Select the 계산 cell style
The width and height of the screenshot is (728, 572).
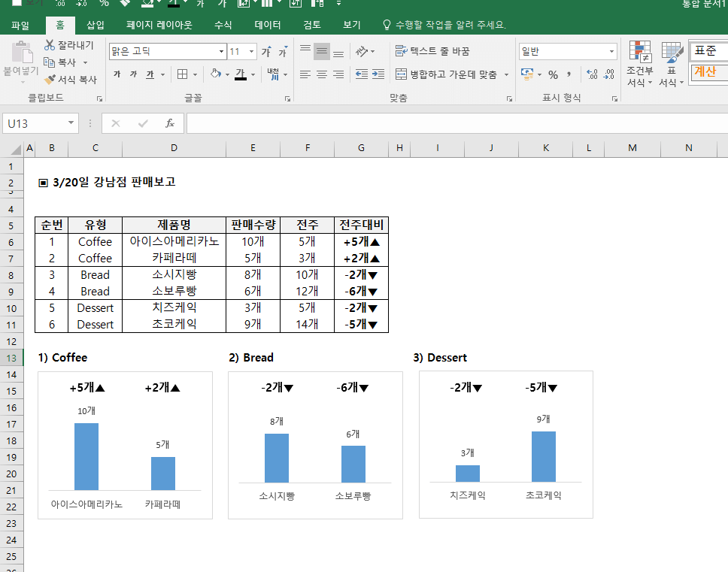coord(708,72)
